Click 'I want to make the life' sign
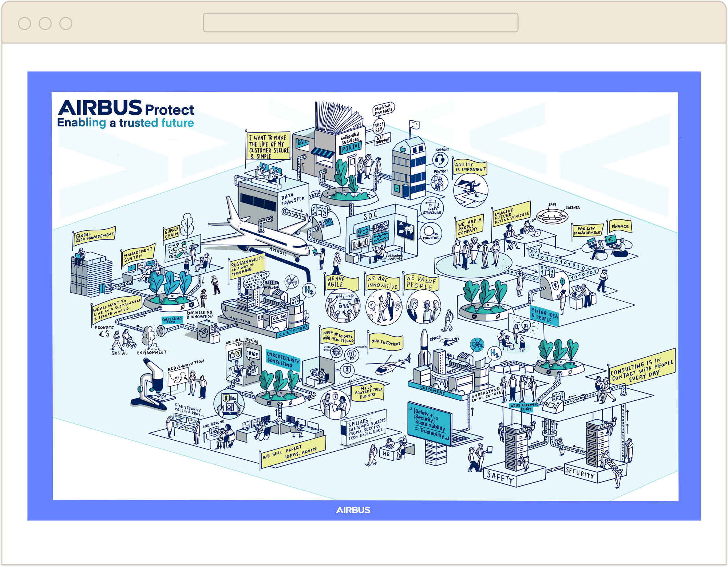This screenshot has height=567, width=728. click(x=269, y=146)
